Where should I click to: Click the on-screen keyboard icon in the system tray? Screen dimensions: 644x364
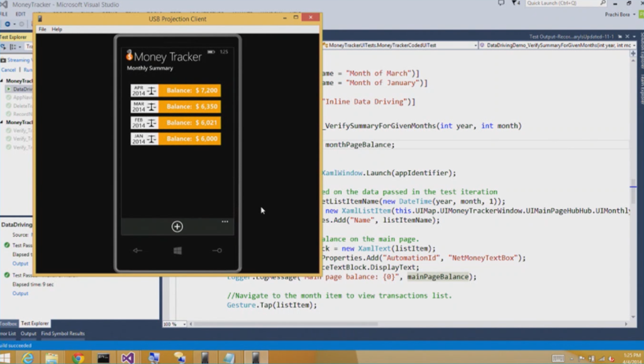pyautogui.click(x=558, y=358)
